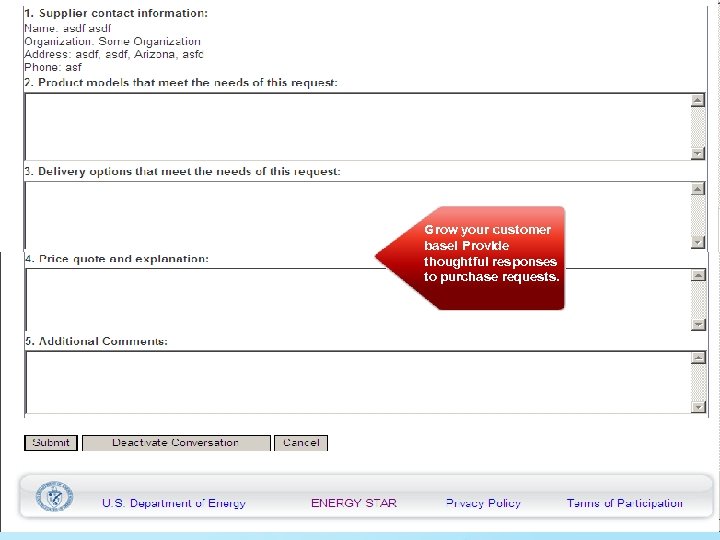Click scroll-up arrow in Price quote box

coord(698,275)
